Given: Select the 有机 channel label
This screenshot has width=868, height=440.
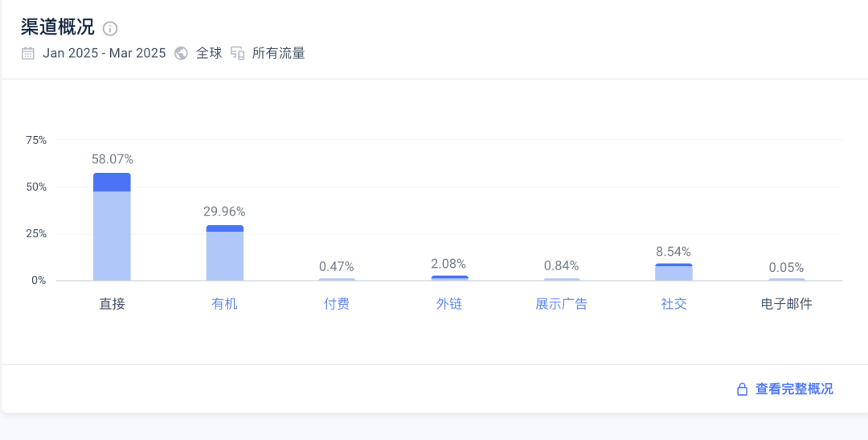Looking at the screenshot, I should pyautogui.click(x=224, y=304).
